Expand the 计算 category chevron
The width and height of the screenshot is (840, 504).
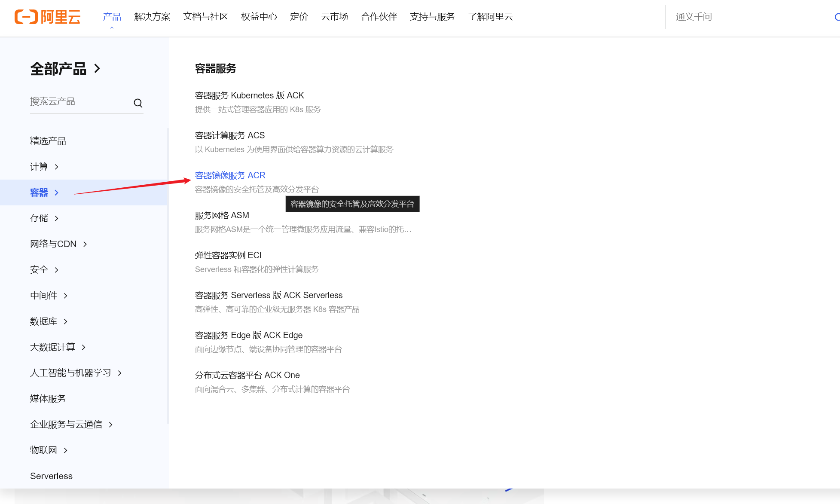[x=56, y=167]
